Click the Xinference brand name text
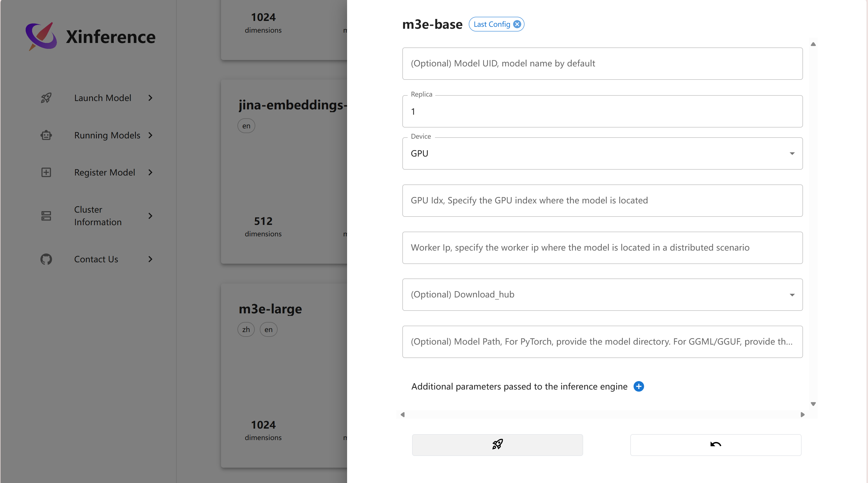The image size is (868, 483). tap(110, 37)
